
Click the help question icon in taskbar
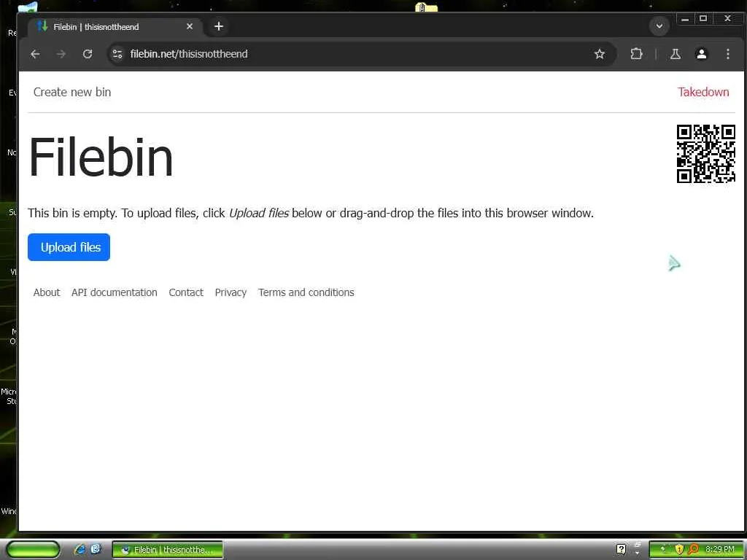pyautogui.click(x=621, y=549)
